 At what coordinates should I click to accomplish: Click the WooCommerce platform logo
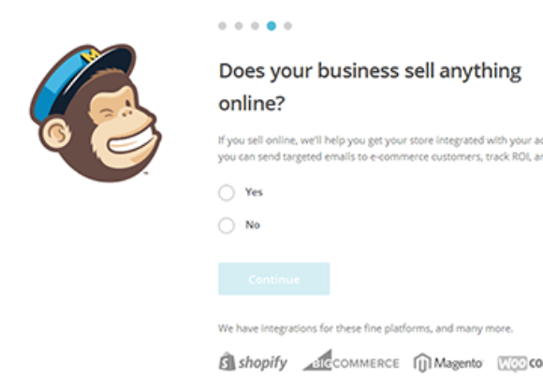pos(521,363)
